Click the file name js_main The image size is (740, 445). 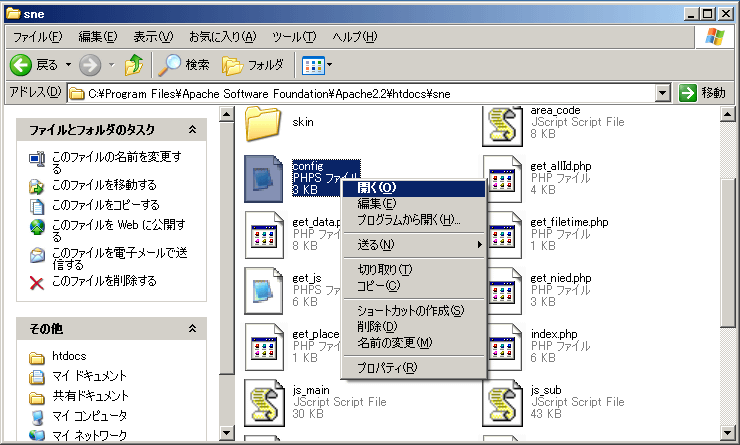coord(311,390)
